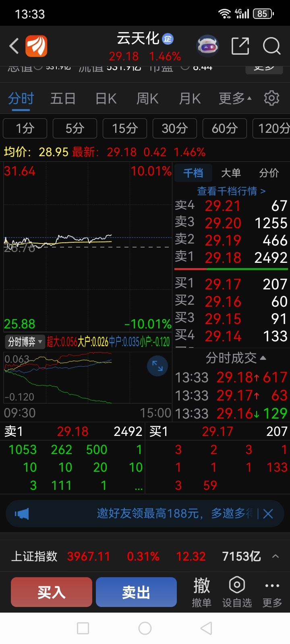Image resolution: width=290 pixels, height=644 pixels.
Task: Expand the mini chart fullscreen icon
Action: pos(157,366)
